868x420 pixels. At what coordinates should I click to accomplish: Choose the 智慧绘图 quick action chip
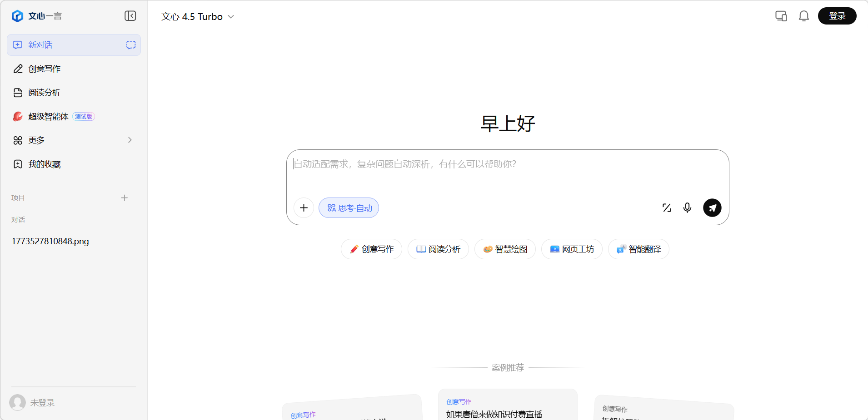505,249
